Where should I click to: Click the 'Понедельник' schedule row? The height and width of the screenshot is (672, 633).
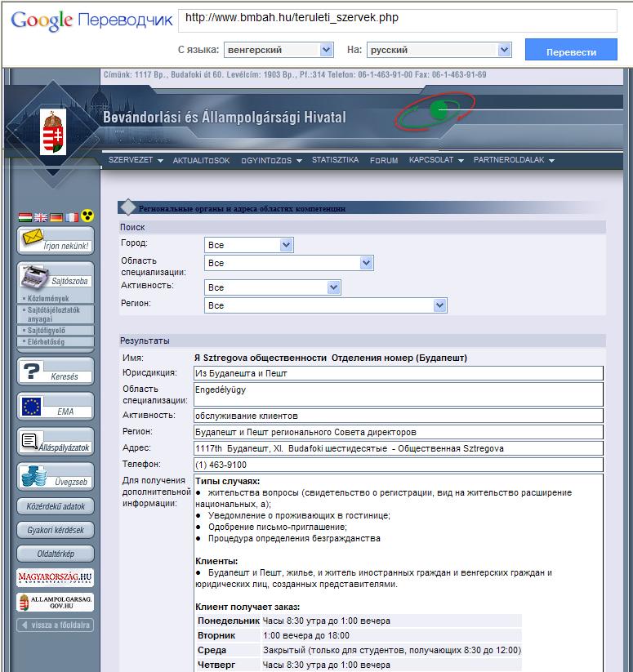coord(359,621)
